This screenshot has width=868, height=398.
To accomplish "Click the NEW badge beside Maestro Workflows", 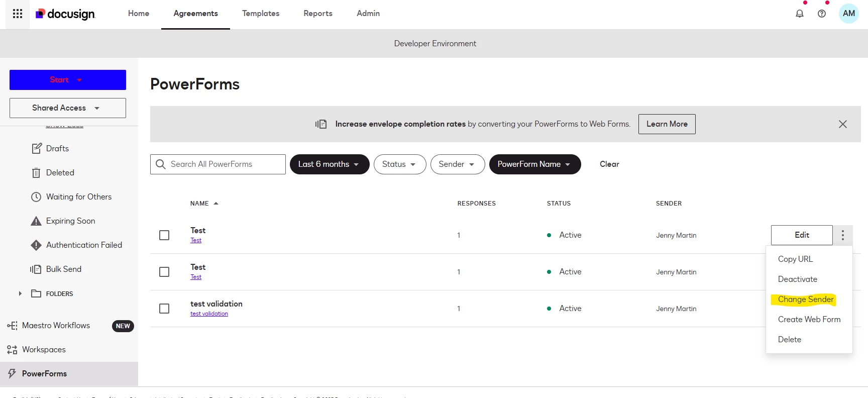I will pyautogui.click(x=123, y=326).
